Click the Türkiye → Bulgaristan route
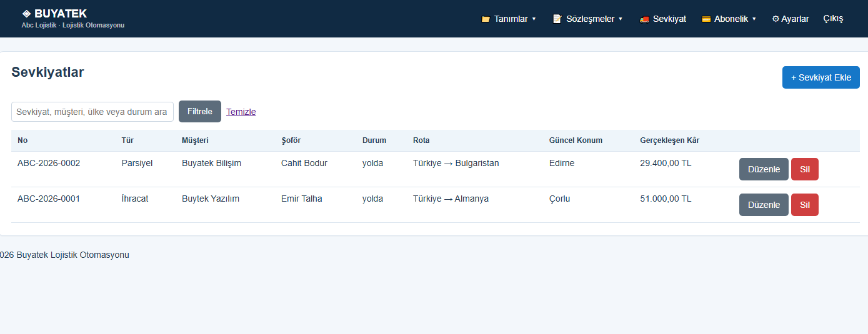 456,164
